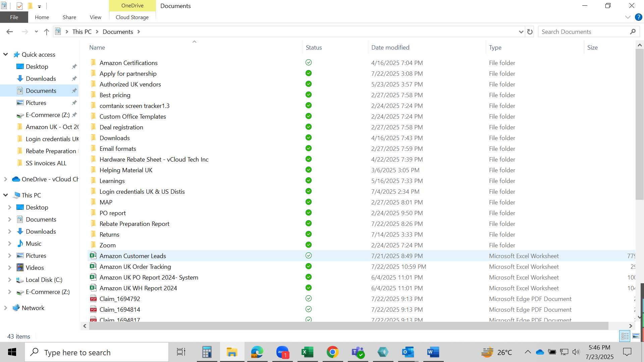
Task: Click the vertical scrollbar down arrow
Action: coord(639,317)
